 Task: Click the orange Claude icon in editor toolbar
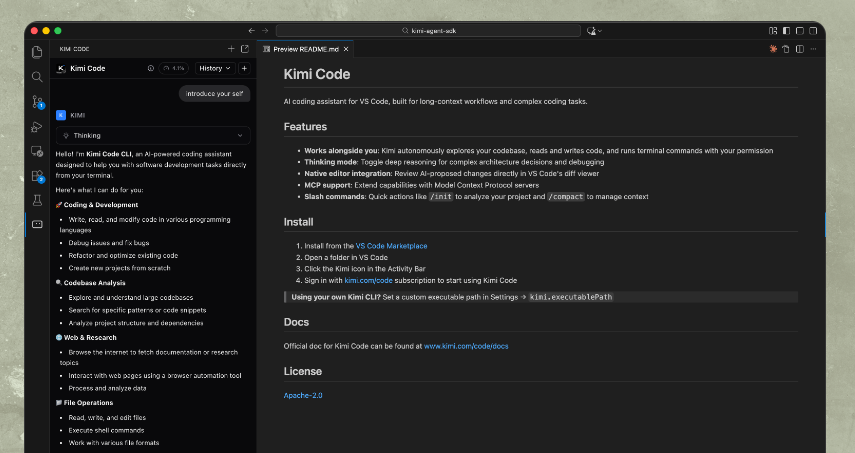point(773,49)
